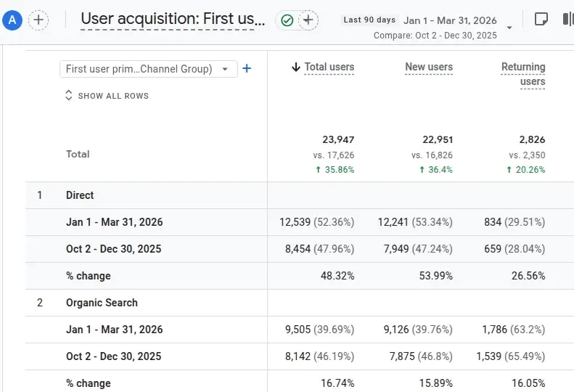Click Direct returning users cell 834 (29.51%)
This screenshot has height=392, width=574.
coord(514,222)
